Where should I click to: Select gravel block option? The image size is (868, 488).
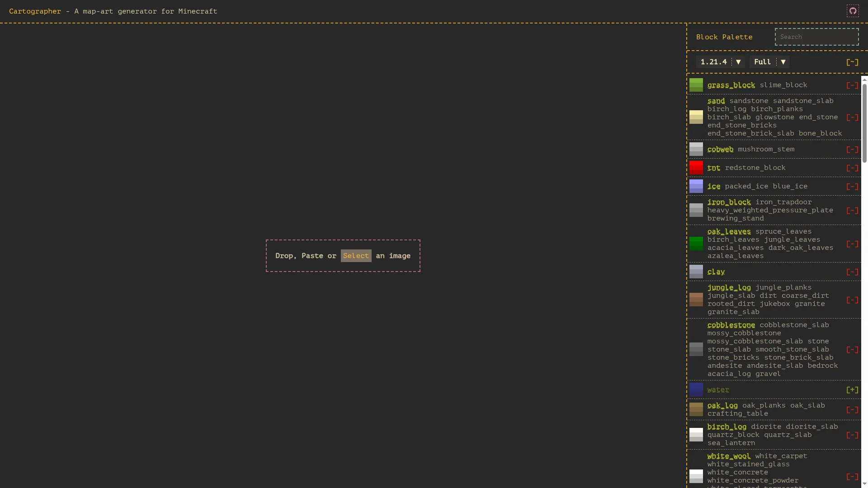tap(768, 374)
